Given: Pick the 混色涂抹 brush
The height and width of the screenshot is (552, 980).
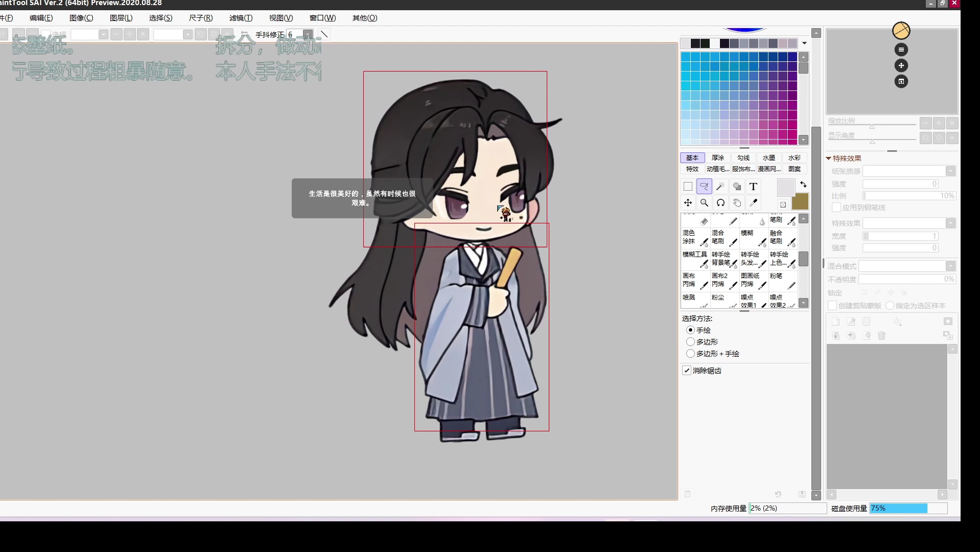Looking at the screenshot, I should tap(695, 238).
